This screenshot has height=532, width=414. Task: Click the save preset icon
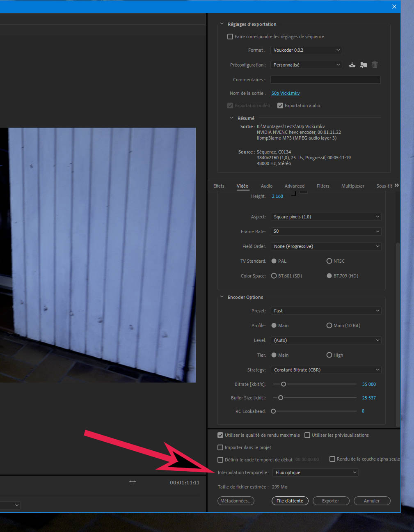[352, 65]
